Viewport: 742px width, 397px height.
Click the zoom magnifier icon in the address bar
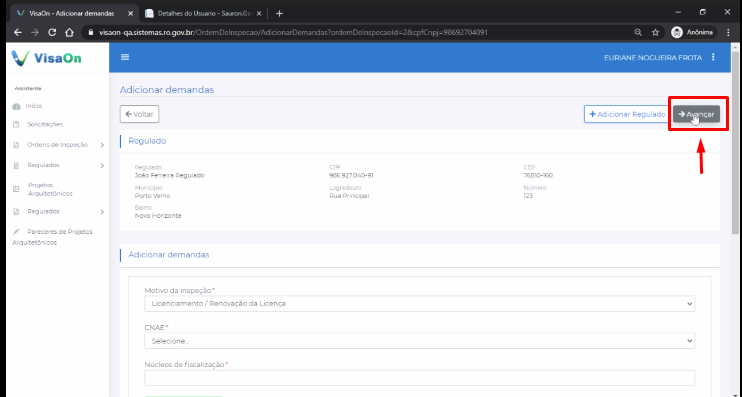(638, 32)
